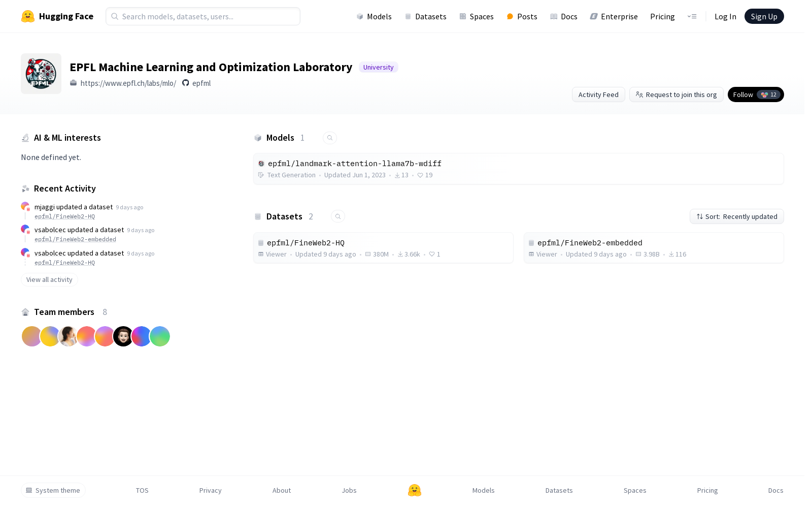Click the like heart on the landmark-attention model card
The height and width of the screenshot is (508, 812).
420,175
